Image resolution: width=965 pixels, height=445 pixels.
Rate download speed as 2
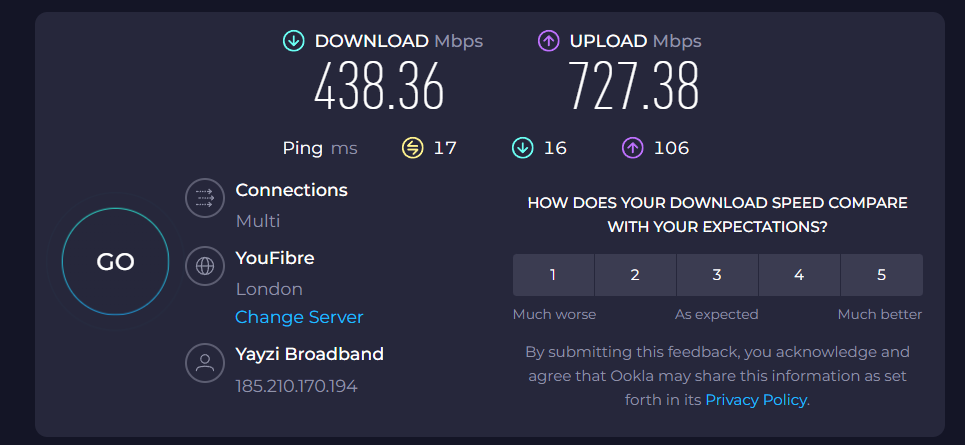tap(635, 275)
